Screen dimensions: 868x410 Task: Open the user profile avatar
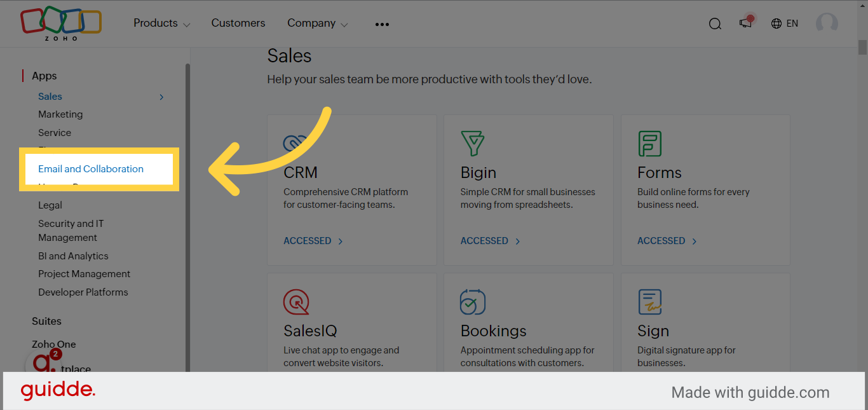[827, 24]
